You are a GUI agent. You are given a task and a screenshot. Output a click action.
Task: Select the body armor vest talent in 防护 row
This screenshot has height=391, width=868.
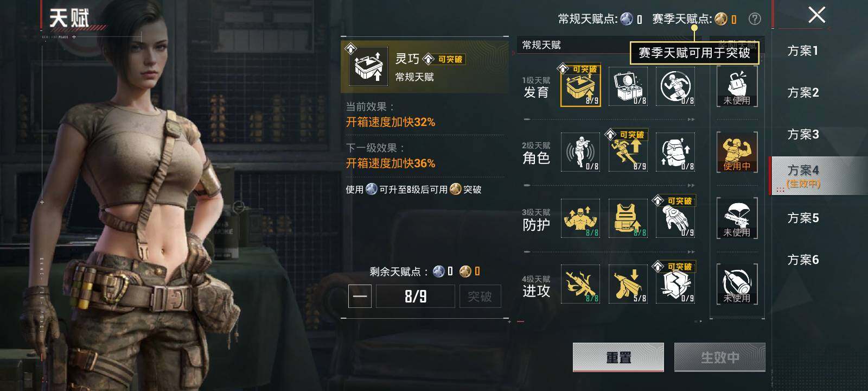click(x=628, y=218)
